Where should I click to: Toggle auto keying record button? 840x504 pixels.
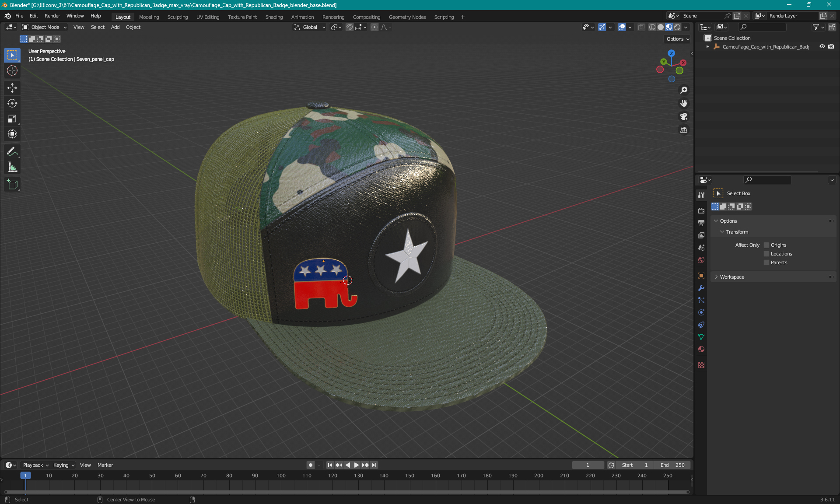tap(310, 465)
